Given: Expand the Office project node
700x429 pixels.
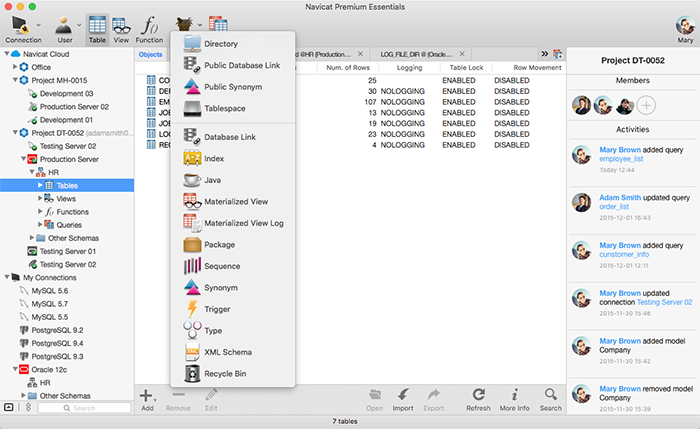Looking at the screenshot, I should tap(15, 67).
